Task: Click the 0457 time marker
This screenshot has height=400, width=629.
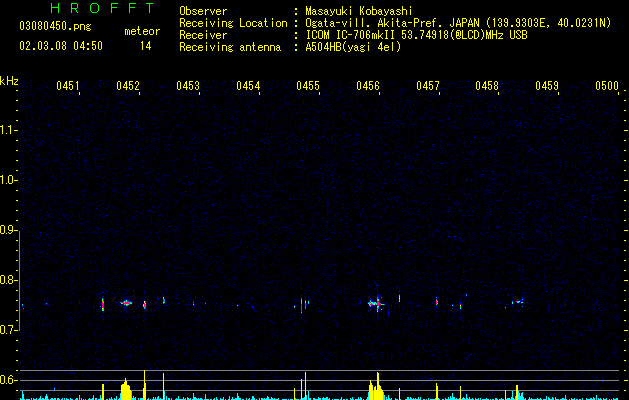Action: pyautogui.click(x=428, y=86)
